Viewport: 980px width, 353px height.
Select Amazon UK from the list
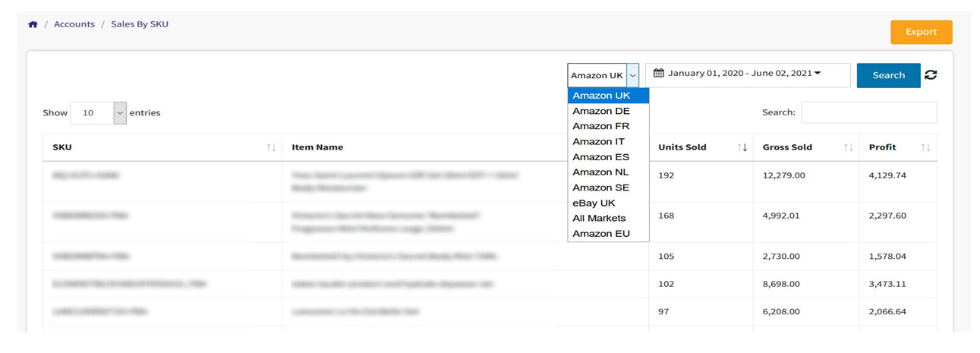pos(608,96)
